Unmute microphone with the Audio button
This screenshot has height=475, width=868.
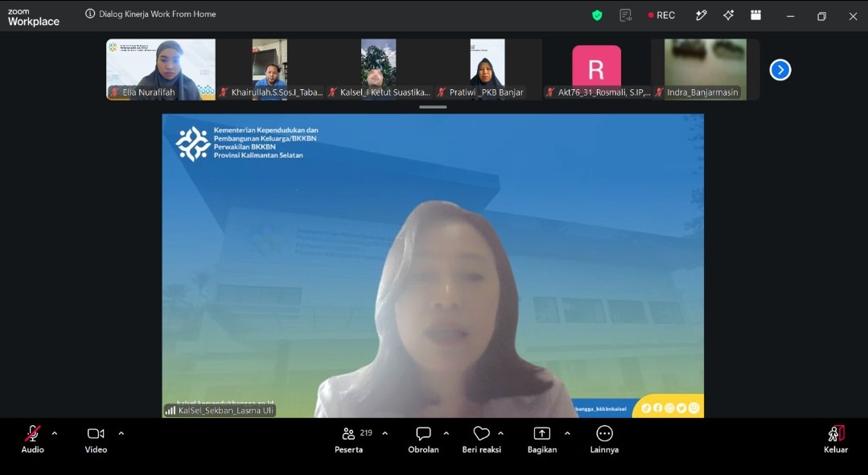click(x=33, y=440)
